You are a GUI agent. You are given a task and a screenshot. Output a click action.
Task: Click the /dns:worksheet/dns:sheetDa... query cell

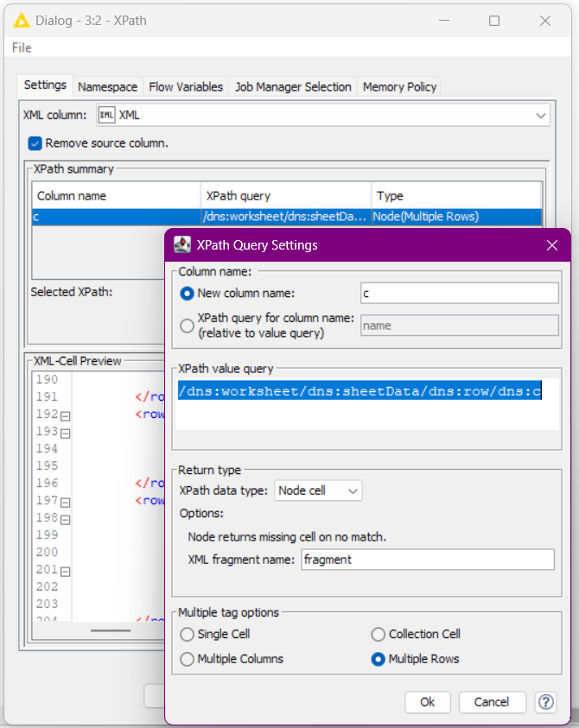pos(286,217)
